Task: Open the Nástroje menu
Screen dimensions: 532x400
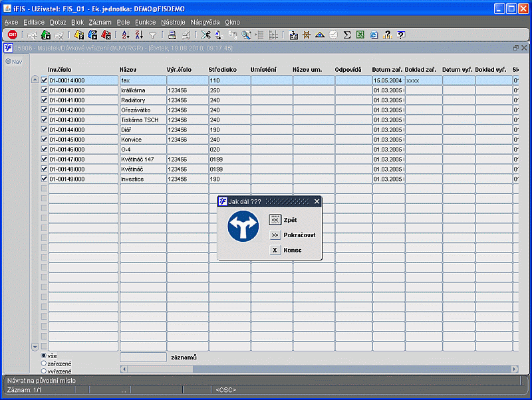Action: 173,22
